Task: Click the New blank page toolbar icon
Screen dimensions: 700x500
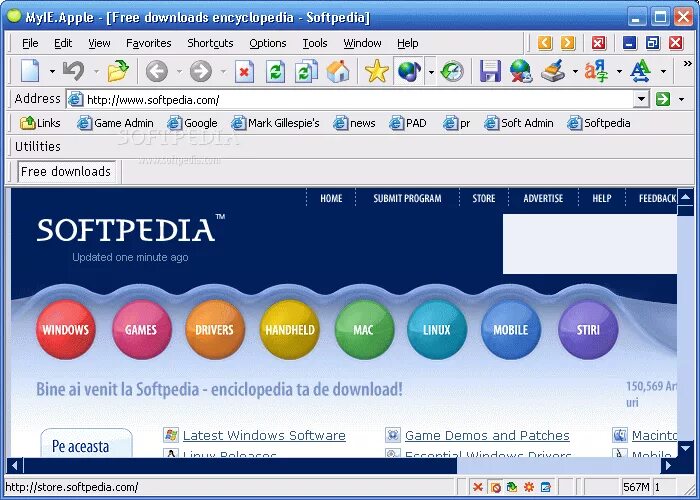Action: point(30,71)
